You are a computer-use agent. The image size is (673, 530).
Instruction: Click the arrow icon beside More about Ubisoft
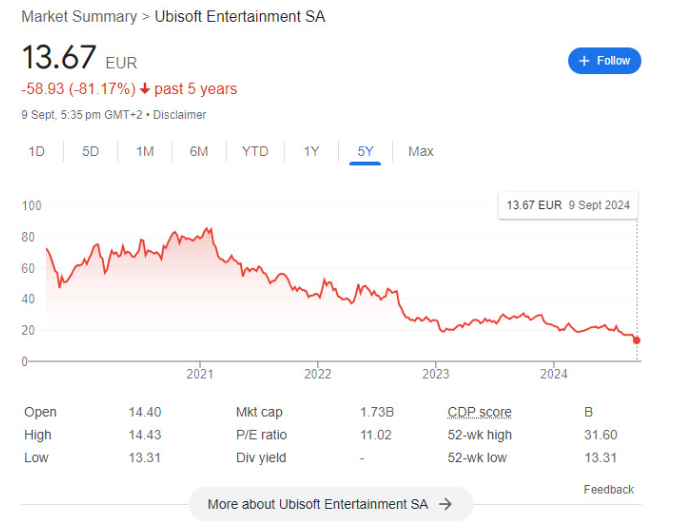(x=446, y=504)
